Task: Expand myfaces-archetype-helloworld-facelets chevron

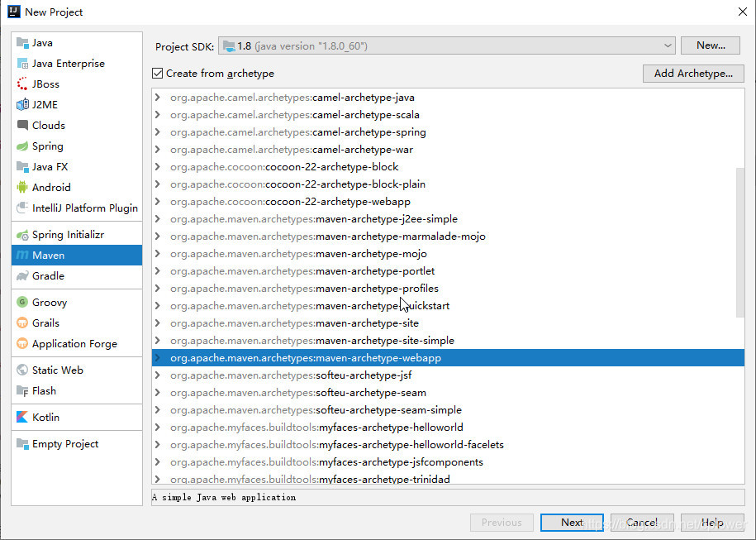Action: 158,445
